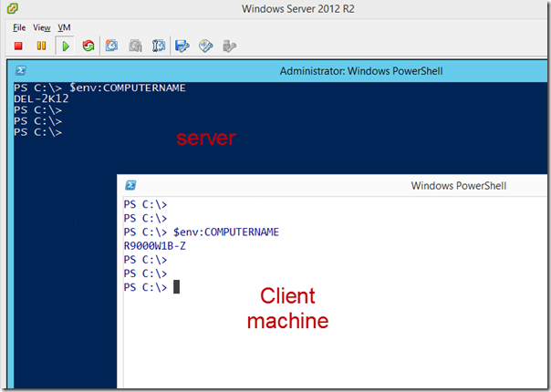The image size is (551, 392).
Task: Click the Windows Server 2012 R2 window title
Action: click(298, 9)
